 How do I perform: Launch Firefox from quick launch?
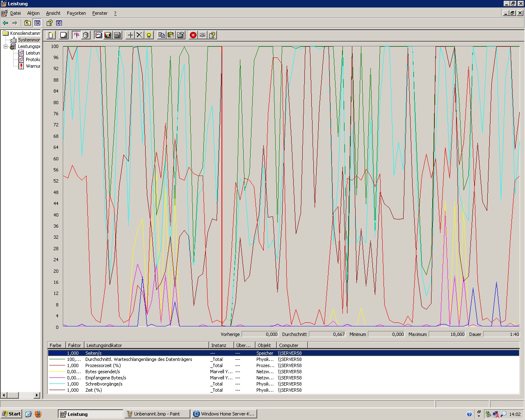click(38, 414)
